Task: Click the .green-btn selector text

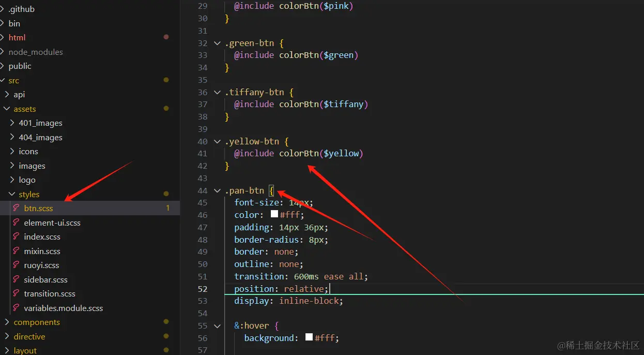Action: (x=249, y=43)
